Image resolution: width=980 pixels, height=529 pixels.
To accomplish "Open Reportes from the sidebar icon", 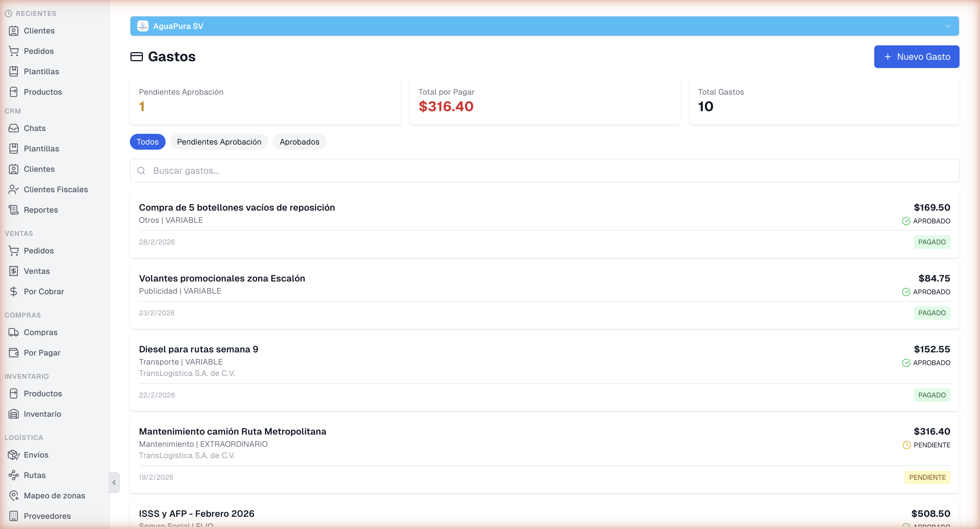I will (14, 210).
